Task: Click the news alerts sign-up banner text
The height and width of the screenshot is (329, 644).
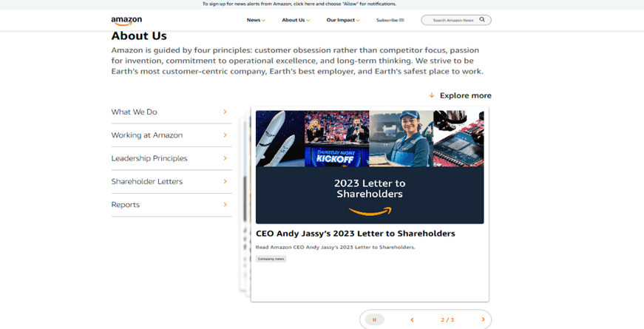Action: [299, 4]
